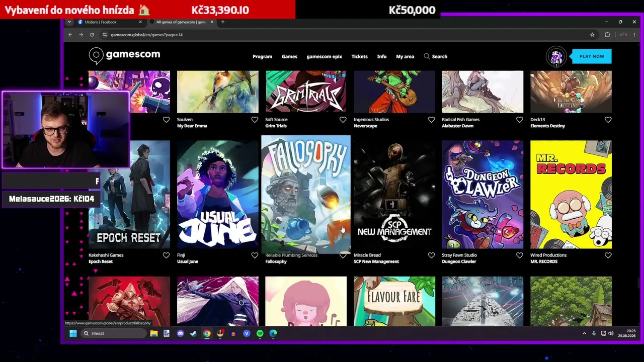The height and width of the screenshot is (362, 644).
Task: Open the My area menu
Action: pos(405,56)
